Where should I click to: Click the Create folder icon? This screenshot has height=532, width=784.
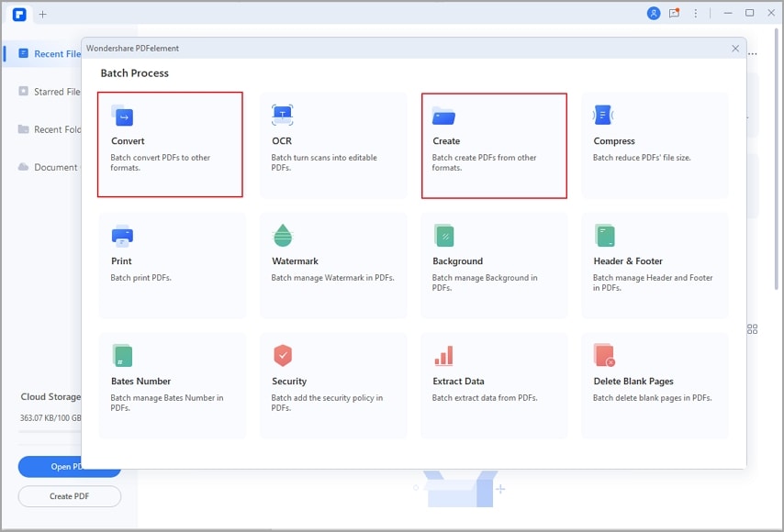tap(443, 116)
